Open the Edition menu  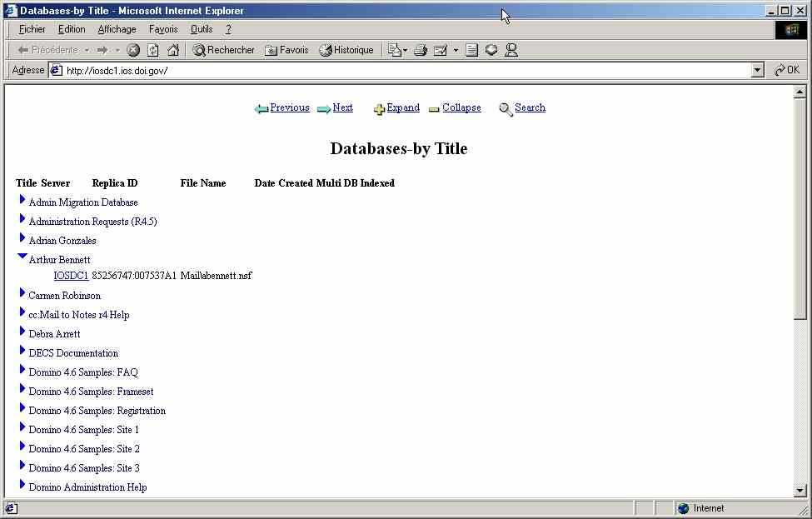[72, 29]
